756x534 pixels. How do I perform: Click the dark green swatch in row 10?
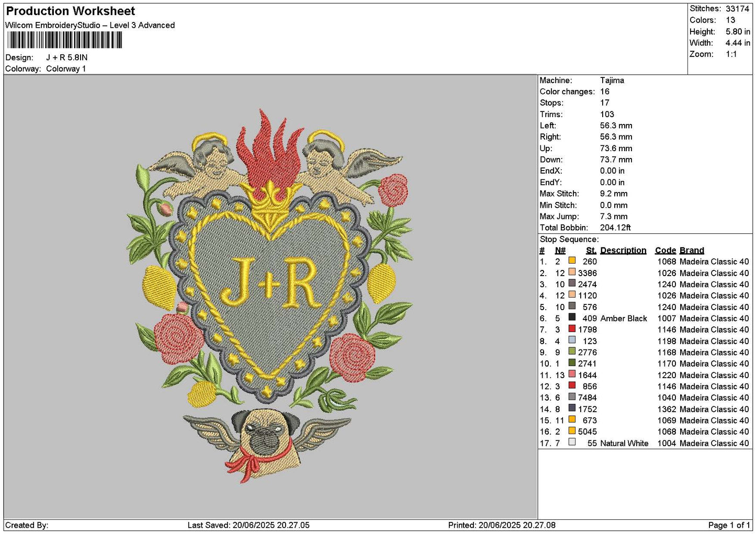(572, 362)
